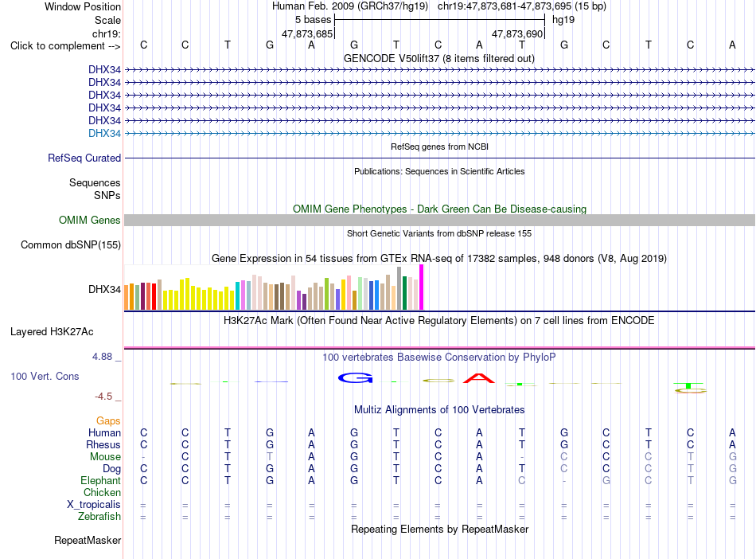This screenshot has height=559, width=756.
Task: Click the tallest gray bar in the GTEx chart
Action: pyautogui.click(x=399, y=288)
